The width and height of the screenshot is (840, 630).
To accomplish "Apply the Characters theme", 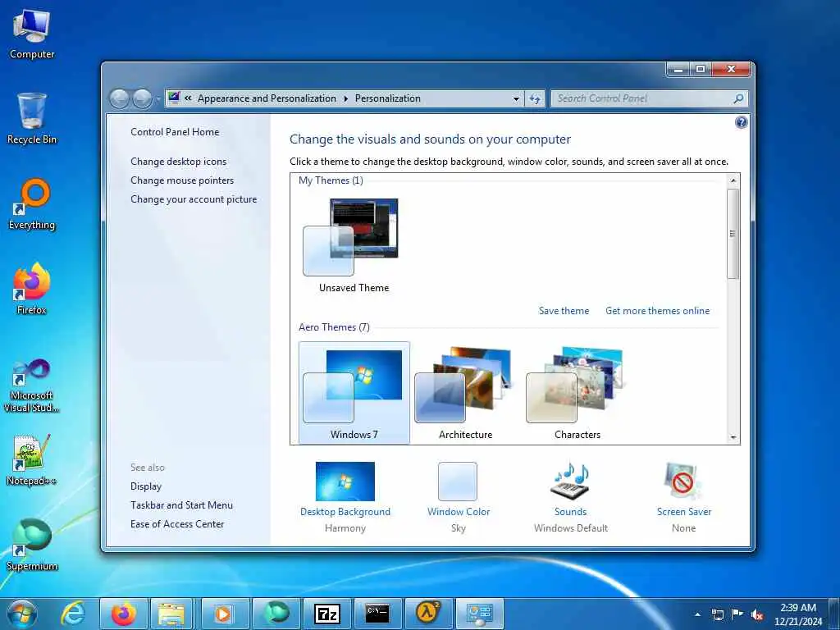I will (577, 393).
